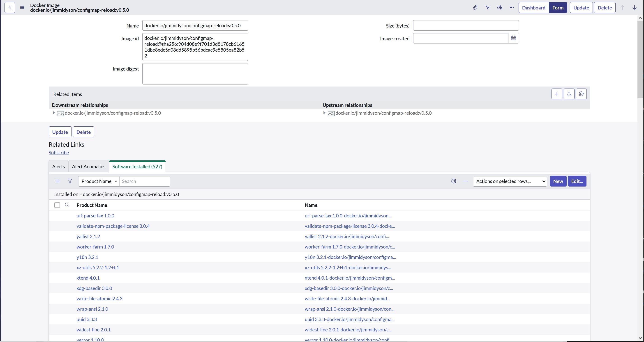Collapse the list with the minus icon
This screenshot has height=342, width=644.
tap(466, 181)
